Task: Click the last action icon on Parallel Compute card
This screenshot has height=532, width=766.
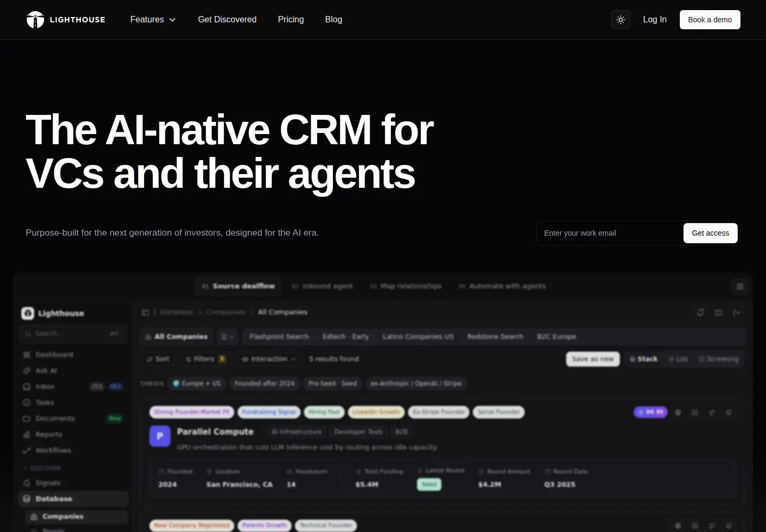Action: pos(729,412)
